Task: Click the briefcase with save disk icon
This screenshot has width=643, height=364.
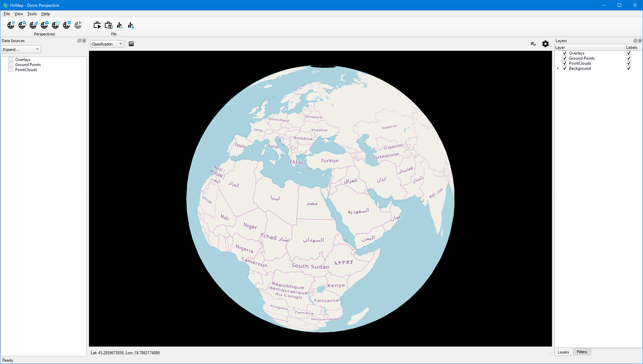Action: tap(108, 25)
